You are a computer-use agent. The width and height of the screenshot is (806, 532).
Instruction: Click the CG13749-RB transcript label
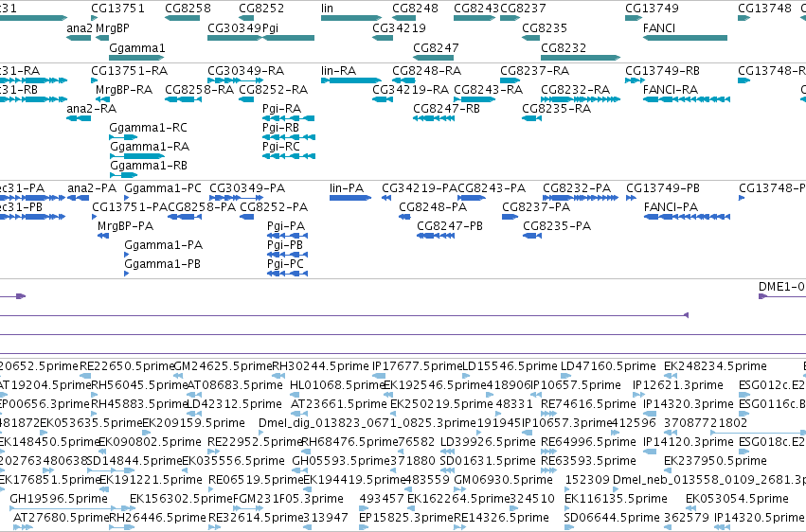(x=662, y=70)
